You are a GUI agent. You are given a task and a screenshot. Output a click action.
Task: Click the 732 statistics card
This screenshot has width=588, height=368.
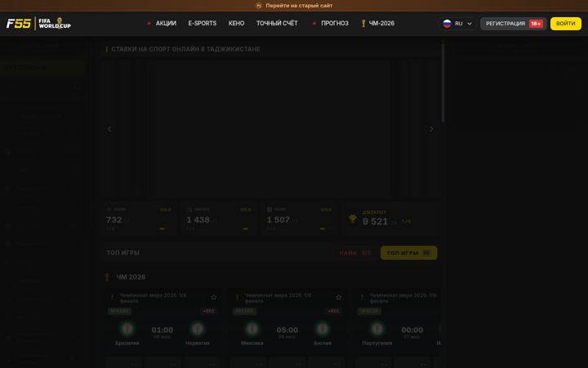coord(138,219)
